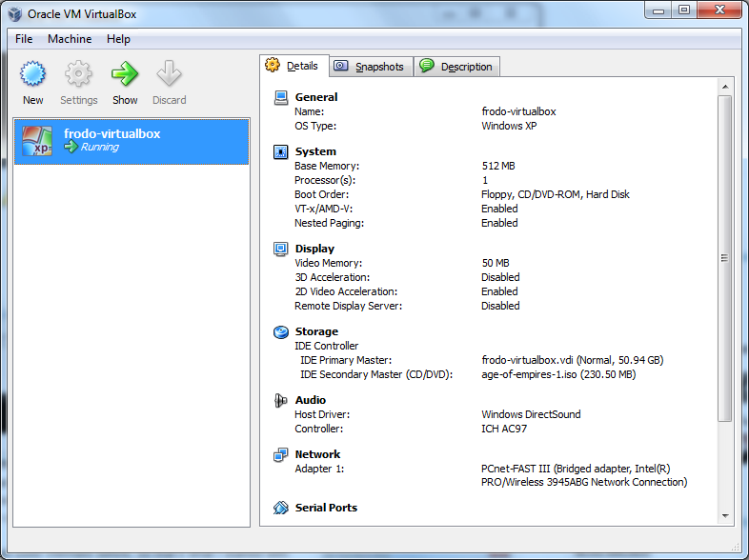Open the File menu
The width and height of the screenshot is (749, 560).
24,39
